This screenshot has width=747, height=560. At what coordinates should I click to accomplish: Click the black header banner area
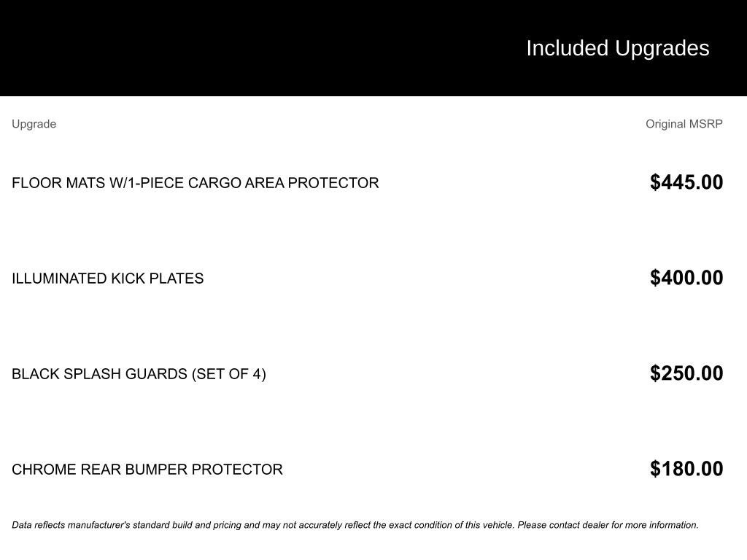373,47
